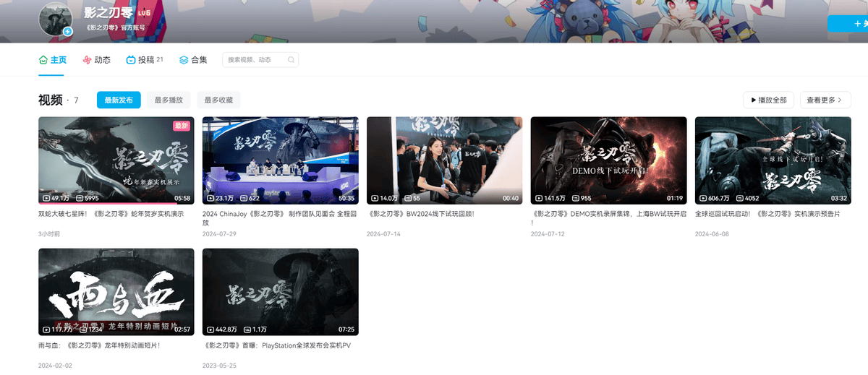868x375 pixels.
Task: Click play count icon beside 23.1万
Action: 210,198
